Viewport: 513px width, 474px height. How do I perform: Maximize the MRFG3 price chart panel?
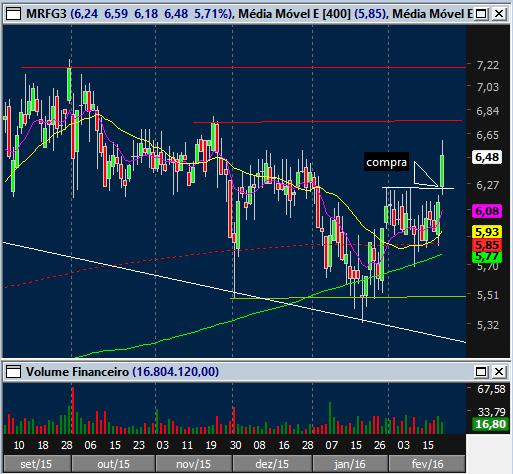click(481, 14)
